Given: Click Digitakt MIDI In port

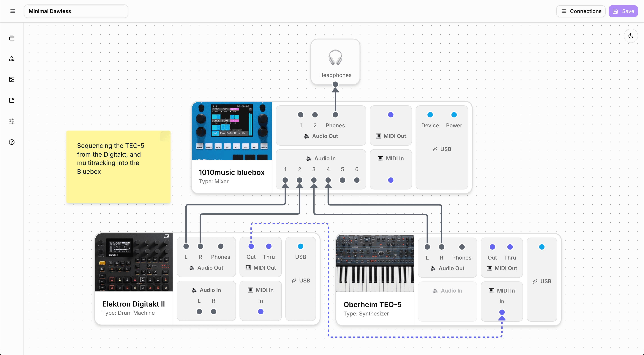Looking at the screenshot, I should click(x=261, y=312).
